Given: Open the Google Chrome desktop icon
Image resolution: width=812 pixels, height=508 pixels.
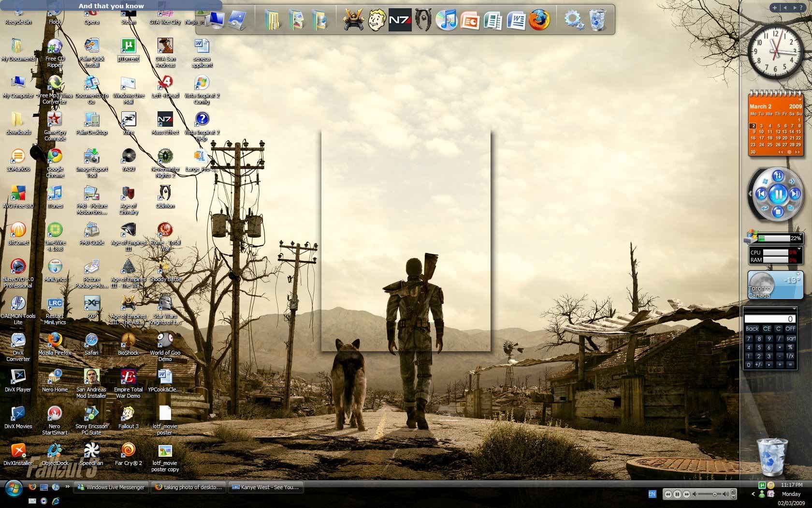Looking at the screenshot, I should pyautogui.click(x=55, y=164).
